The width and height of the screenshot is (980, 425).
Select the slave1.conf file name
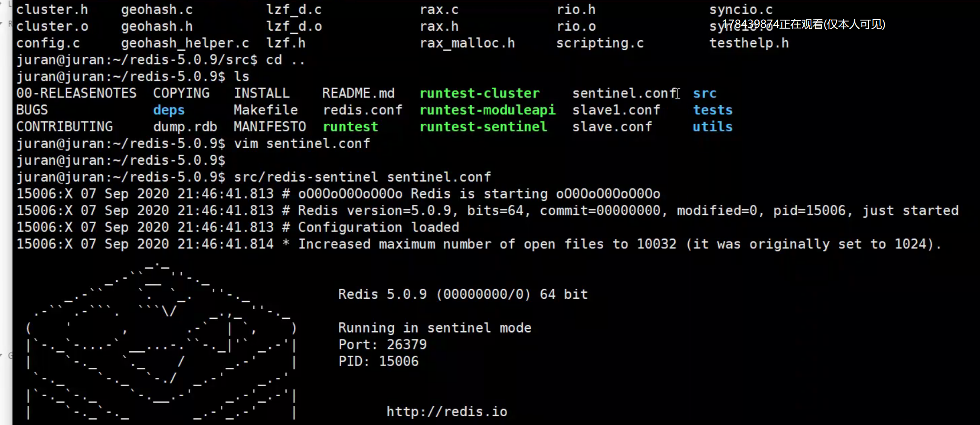point(616,110)
